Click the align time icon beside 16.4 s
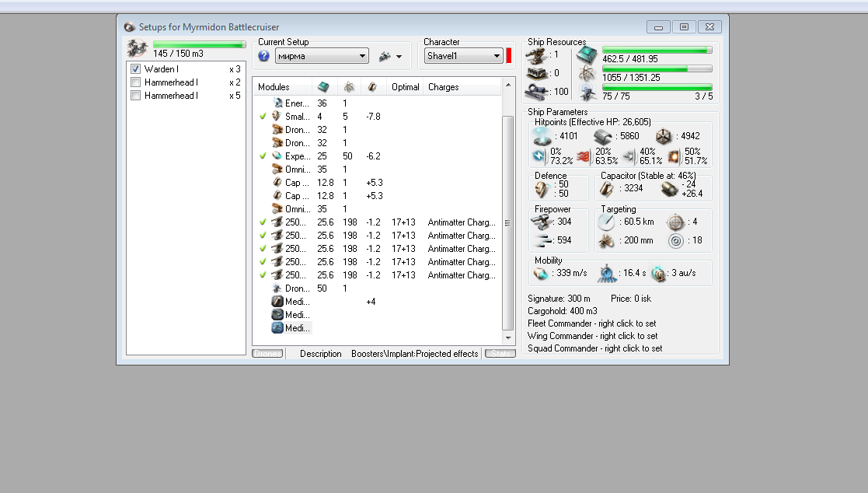868x493 pixels. tap(607, 273)
